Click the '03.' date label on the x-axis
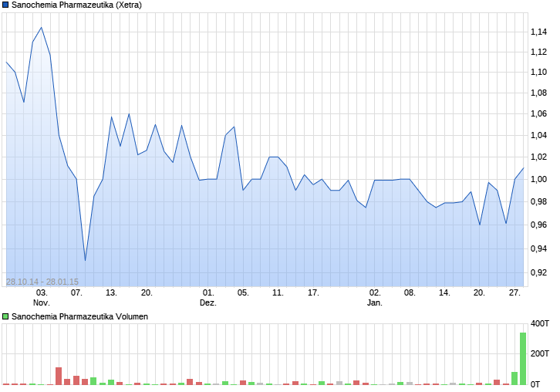The width and height of the screenshot is (560, 392). [x=42, y=292]
